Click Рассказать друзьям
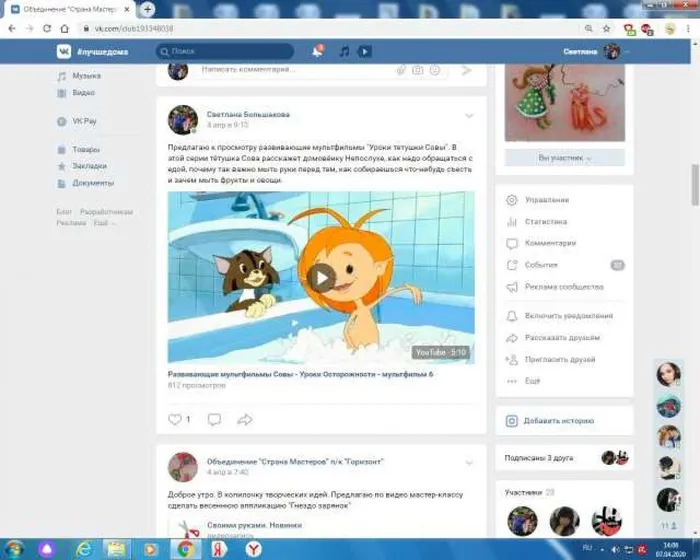This screenshot has width=700, height=560. pos(562,338)
